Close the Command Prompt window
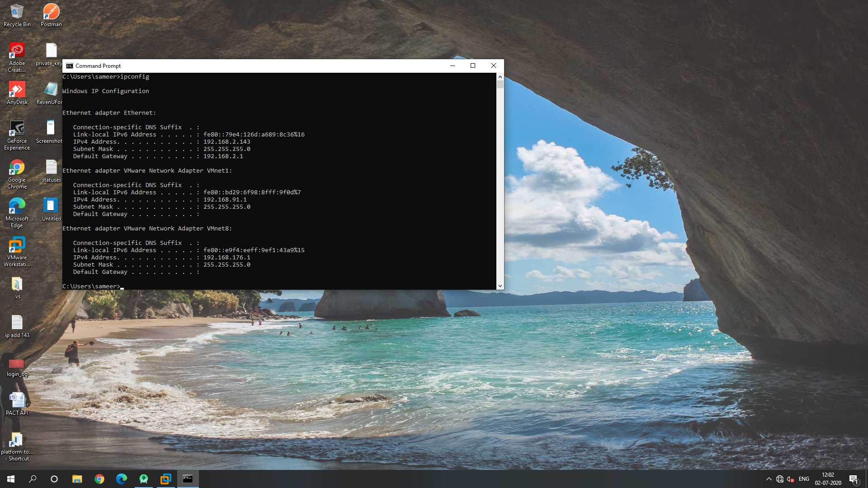Screen dimensions: 868x488 coord(494,66)
